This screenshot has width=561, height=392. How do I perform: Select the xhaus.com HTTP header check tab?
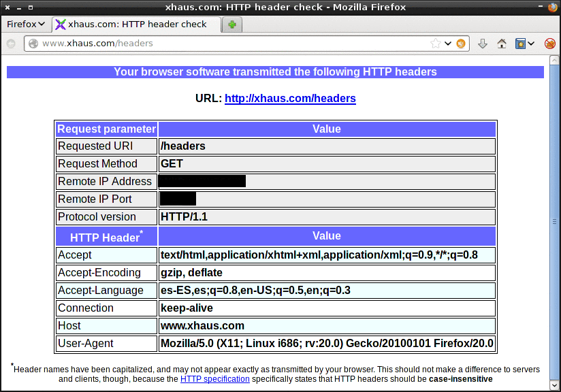(137, 24)
